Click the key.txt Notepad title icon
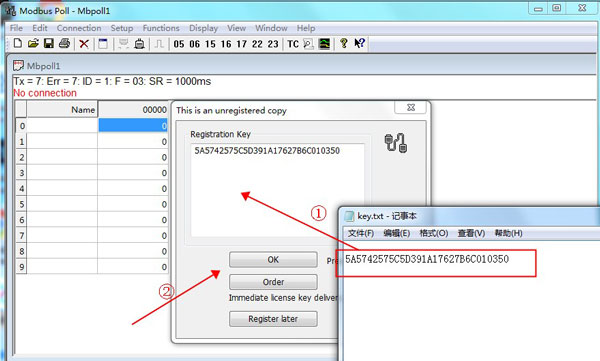 pyautogui.click(x=349, y=216)
